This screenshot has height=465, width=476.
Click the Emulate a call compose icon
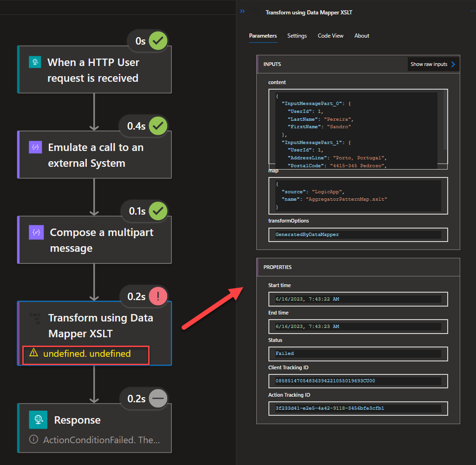36,147
